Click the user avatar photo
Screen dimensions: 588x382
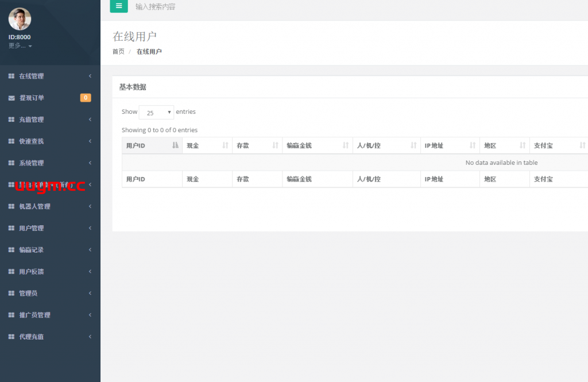(20, 19)
